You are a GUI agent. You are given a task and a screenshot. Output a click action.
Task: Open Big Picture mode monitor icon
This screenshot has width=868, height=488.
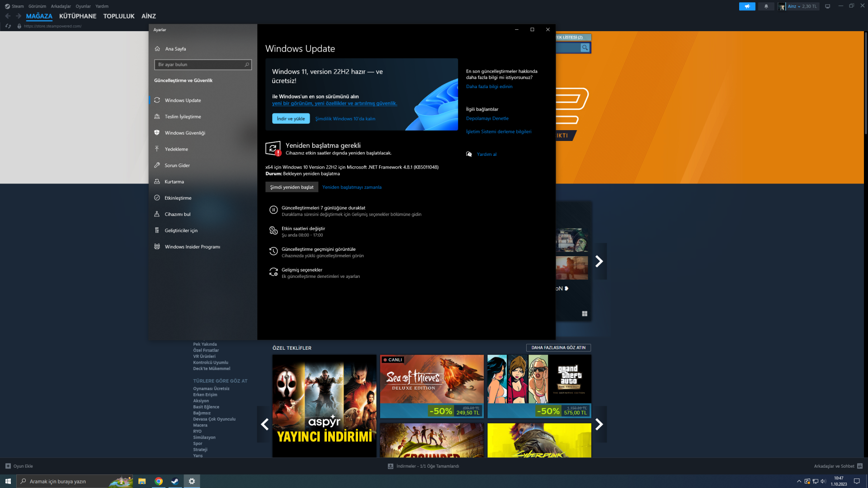click(827, 6)
